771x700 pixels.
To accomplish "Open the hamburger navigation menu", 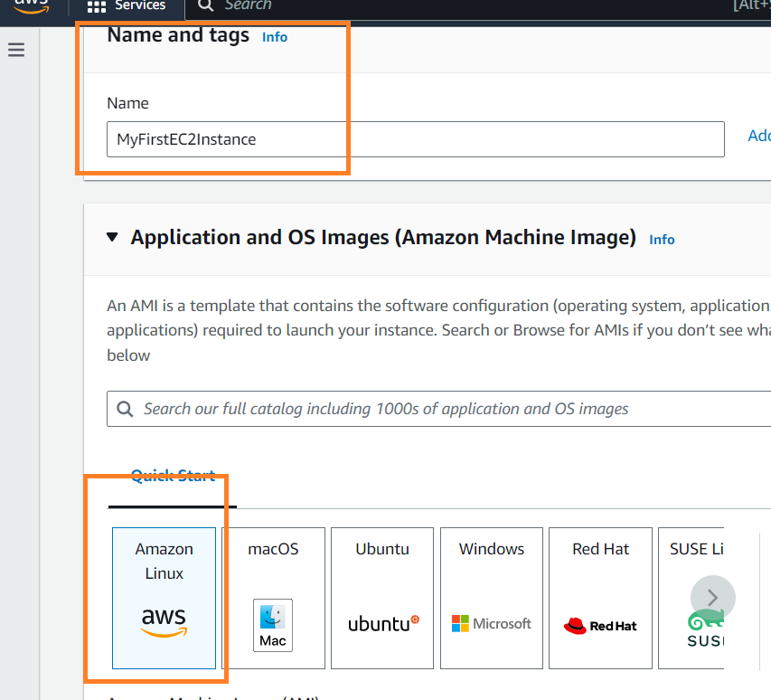I will click(x=16, y=50).
